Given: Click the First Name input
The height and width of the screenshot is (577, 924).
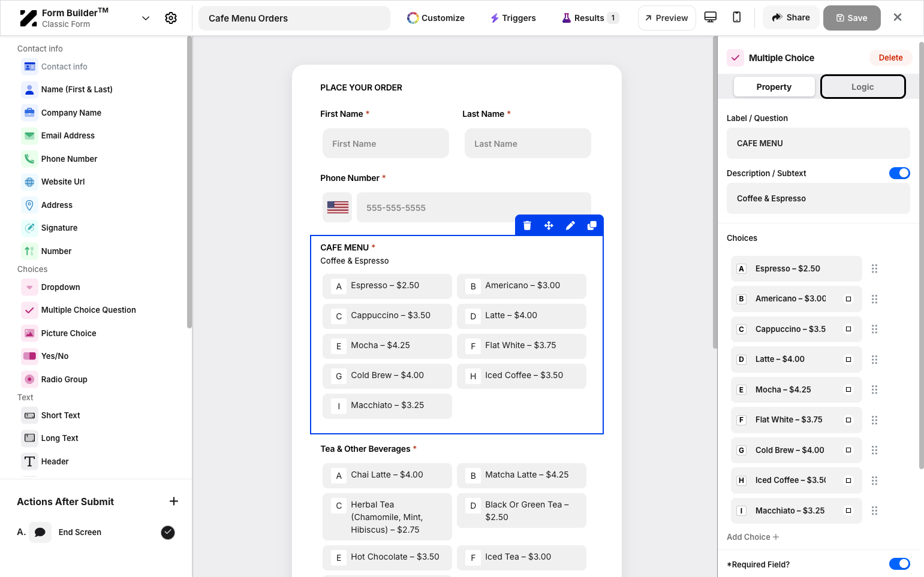Looking at the screenshot, I should tap(386, 143).
